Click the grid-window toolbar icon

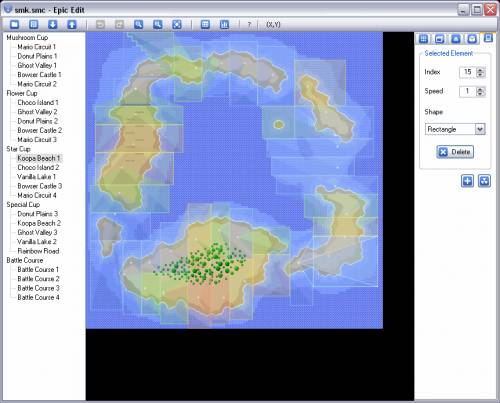205,24
